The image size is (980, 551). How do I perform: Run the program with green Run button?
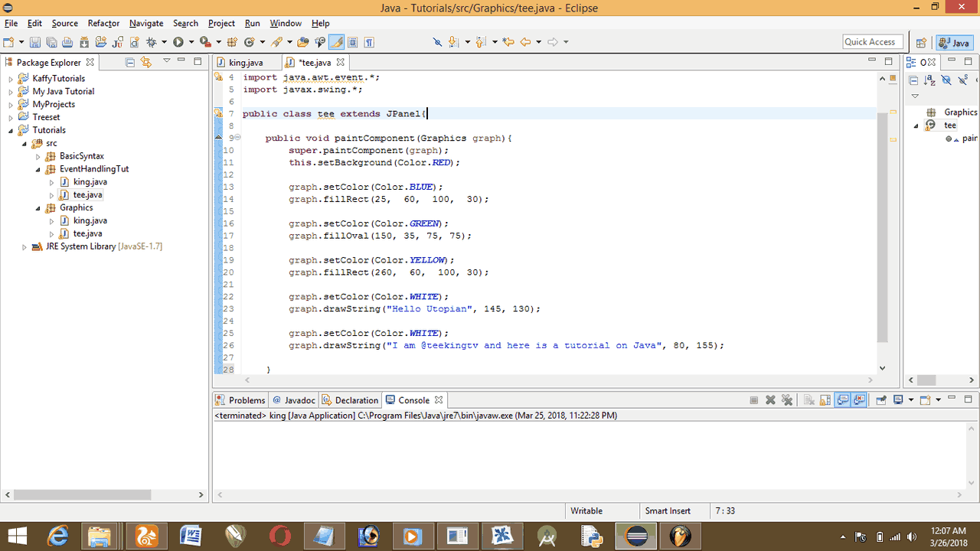point(178,42)
